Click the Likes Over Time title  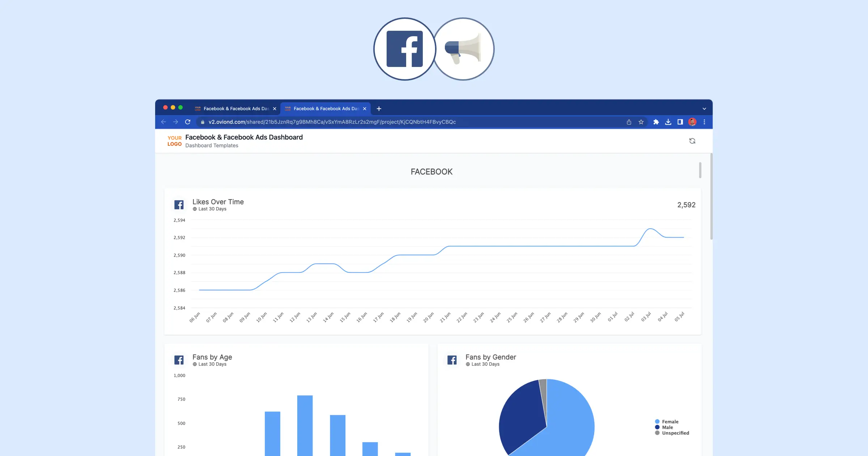218,202
